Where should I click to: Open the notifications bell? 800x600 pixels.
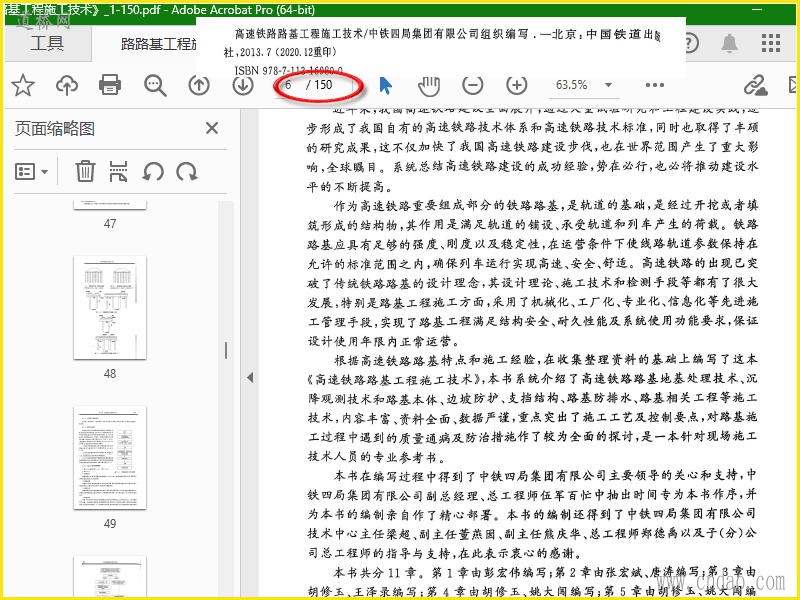point(730,43)
